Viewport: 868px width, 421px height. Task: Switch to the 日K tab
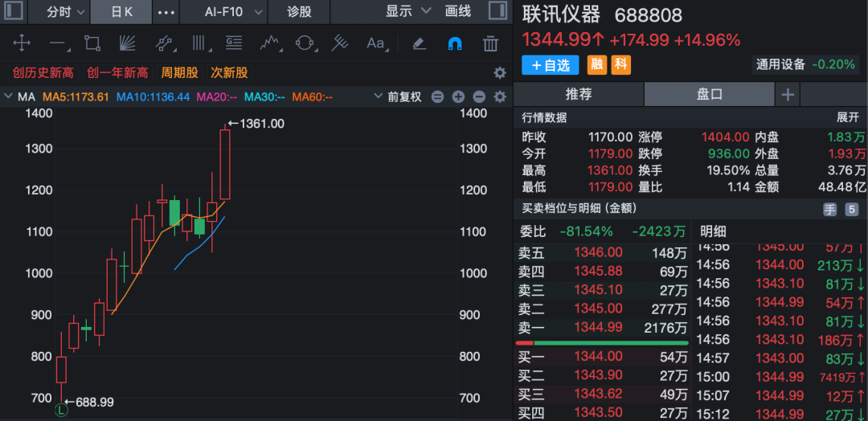(x=122, y=11)
